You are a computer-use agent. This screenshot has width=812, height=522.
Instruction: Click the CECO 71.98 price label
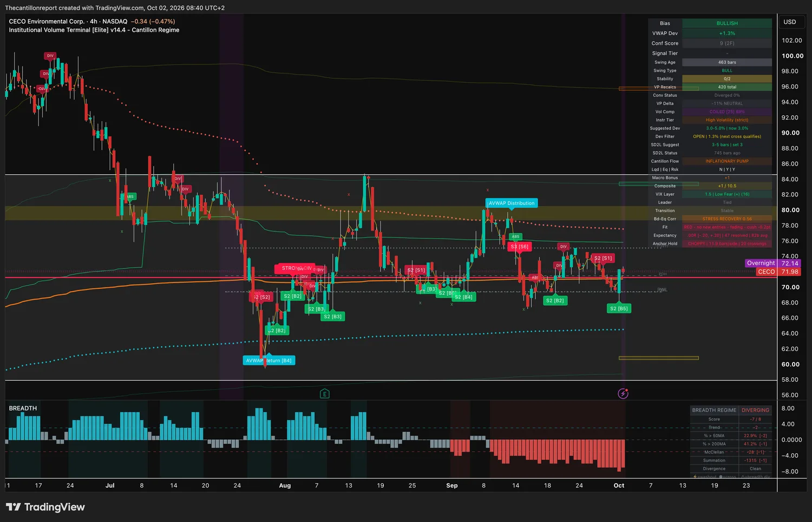(x=778, y=272)
